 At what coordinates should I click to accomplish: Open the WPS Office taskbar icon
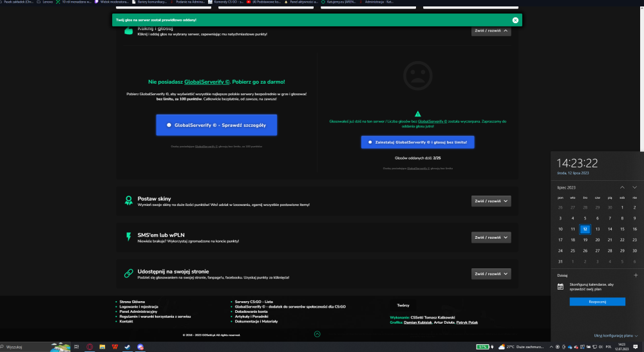(x=115, y=347)
